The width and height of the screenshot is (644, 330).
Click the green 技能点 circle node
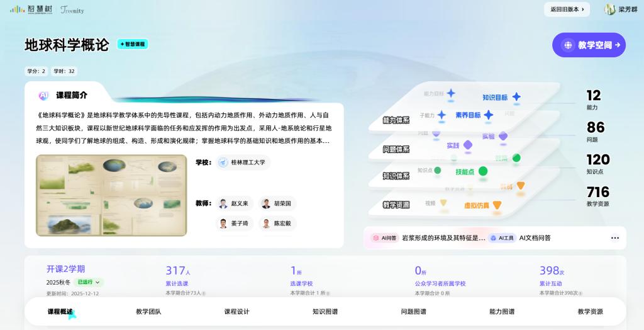(x=483, y=171)
